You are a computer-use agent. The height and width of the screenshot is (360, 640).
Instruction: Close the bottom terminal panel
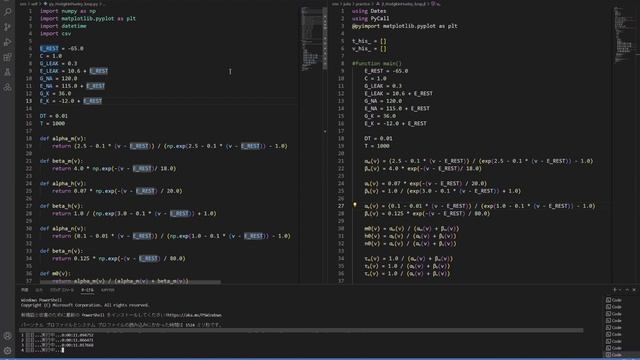point(634,290)
